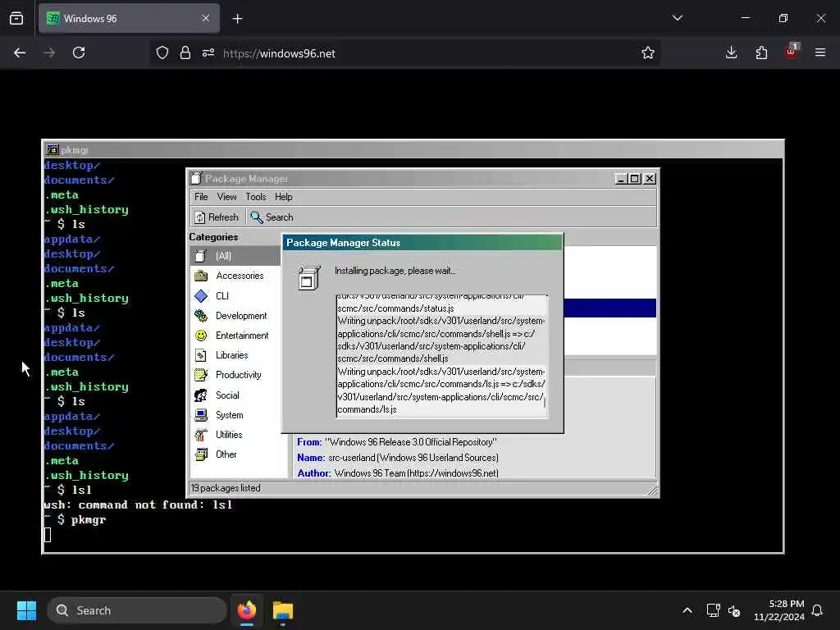Open a new Firefox tab

click(237, 19)
